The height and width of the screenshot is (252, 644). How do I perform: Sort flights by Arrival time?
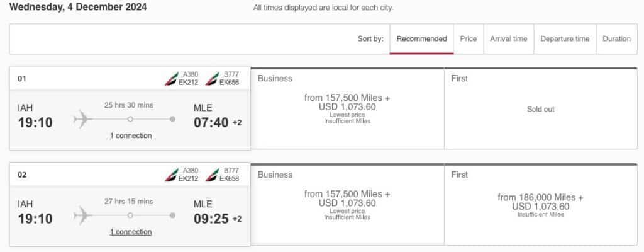(508, 38)
